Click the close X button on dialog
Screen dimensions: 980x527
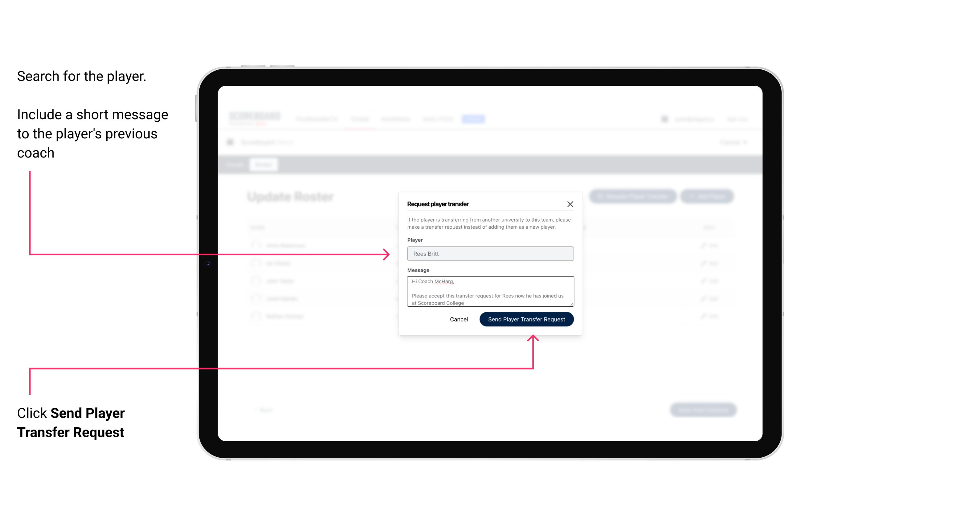570,204
